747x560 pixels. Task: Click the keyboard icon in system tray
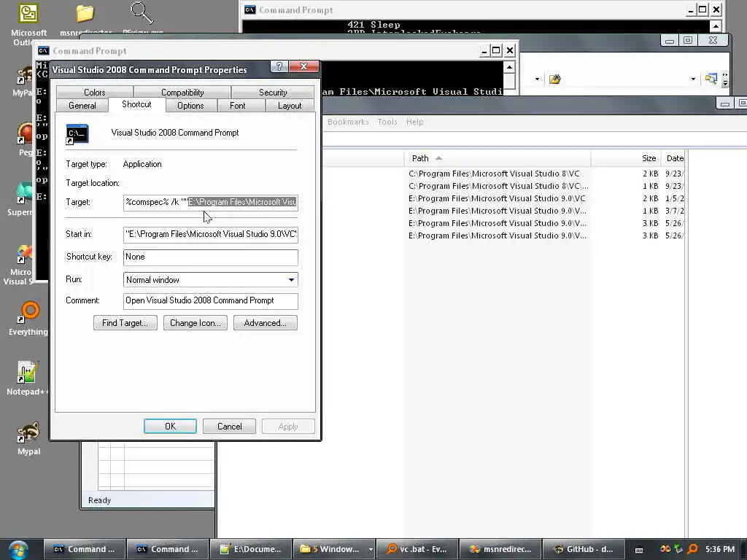(639, 550)
